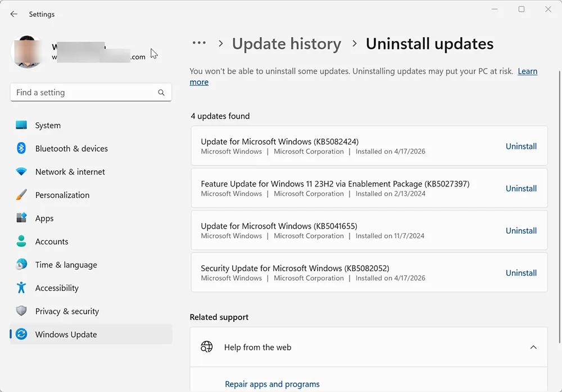562x392 pixels.
Task: Click '4 updates found' text
Action: coord(220,116)
